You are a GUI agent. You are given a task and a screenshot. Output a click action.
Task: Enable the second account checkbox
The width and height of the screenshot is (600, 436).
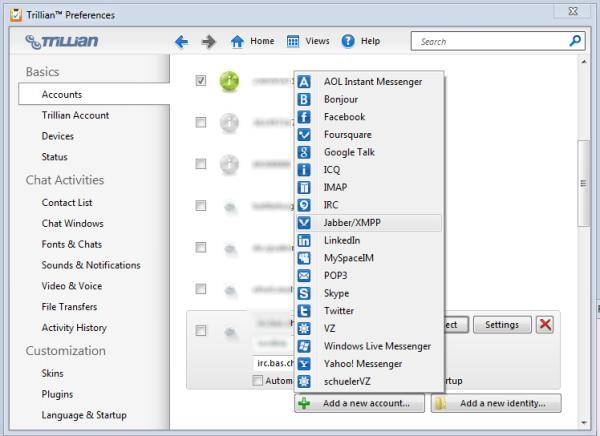point(201,123)
